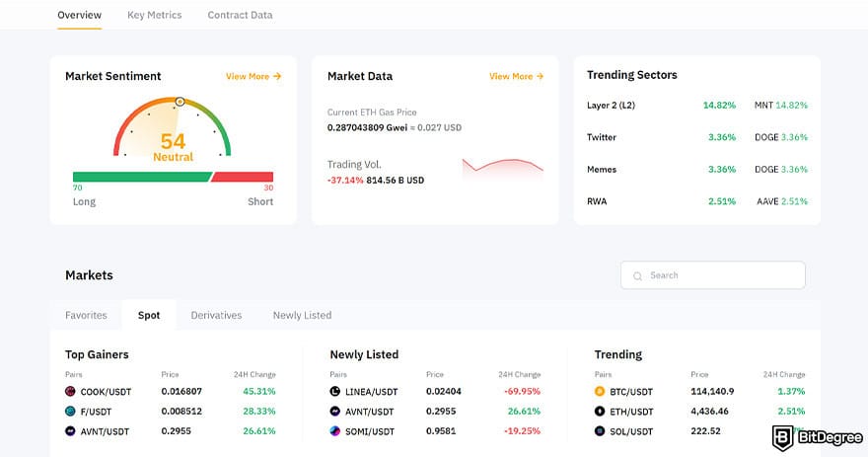The height and width of the screenshot is (457, 868).
Task: Open the Memes trending sector
Action: coord(602,170)
